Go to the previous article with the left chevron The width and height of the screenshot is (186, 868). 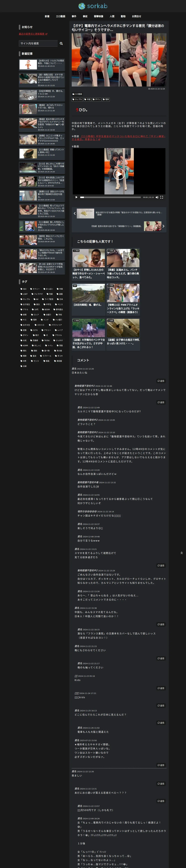pyautogui.click(x=75, y=213)
